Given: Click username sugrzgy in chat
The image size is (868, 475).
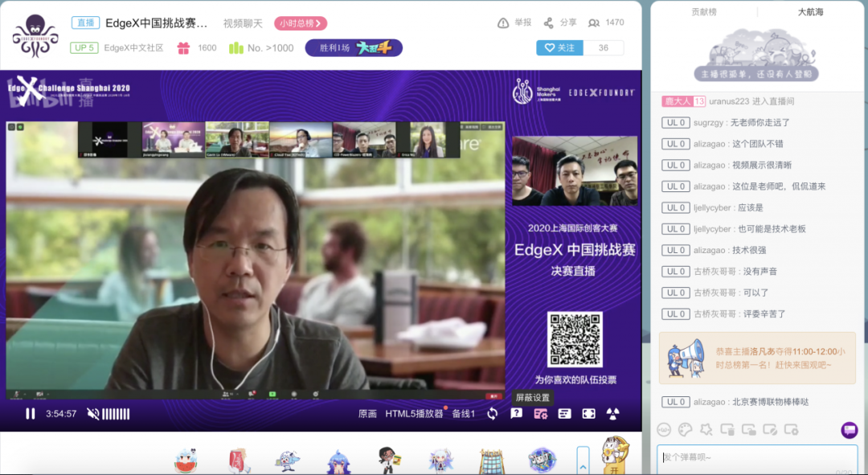Looking at the screenshot, I should click(x=710, y=122).
